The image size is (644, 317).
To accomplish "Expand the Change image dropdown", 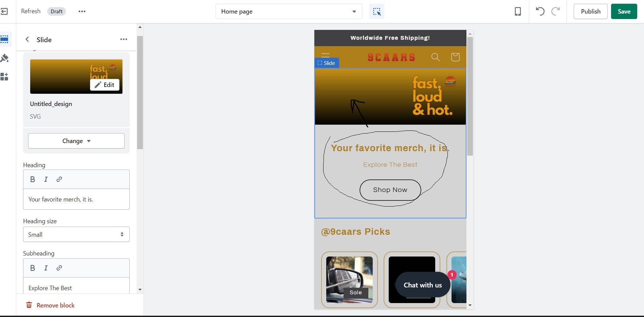I will [x=76, y=141].
